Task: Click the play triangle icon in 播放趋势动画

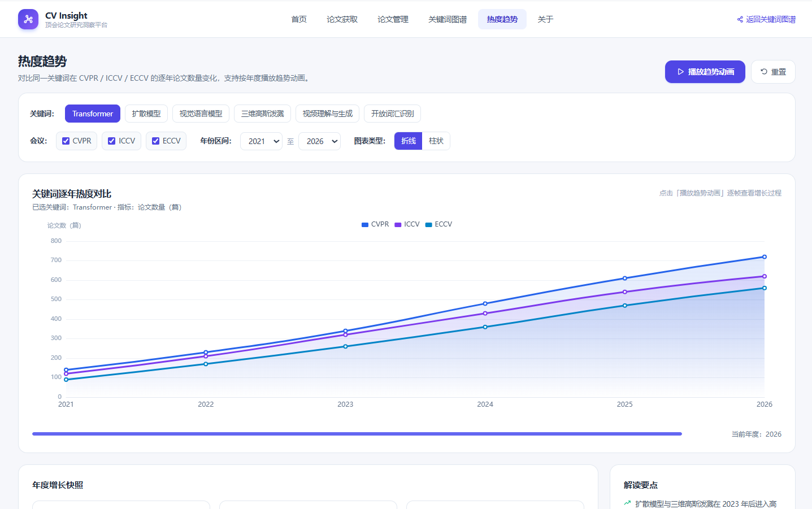Action: [x=681, y=72]
